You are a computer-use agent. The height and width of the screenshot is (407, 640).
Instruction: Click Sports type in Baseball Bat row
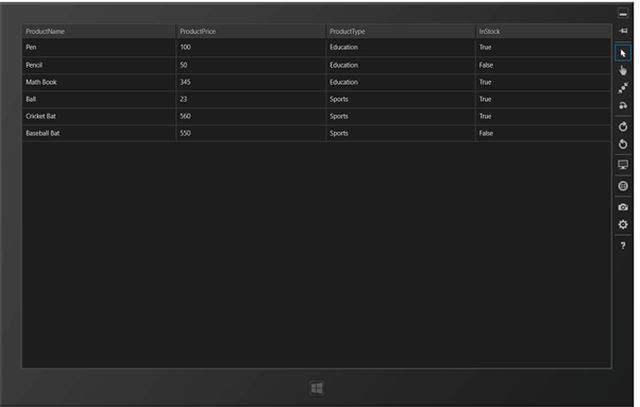coord(400,133)
